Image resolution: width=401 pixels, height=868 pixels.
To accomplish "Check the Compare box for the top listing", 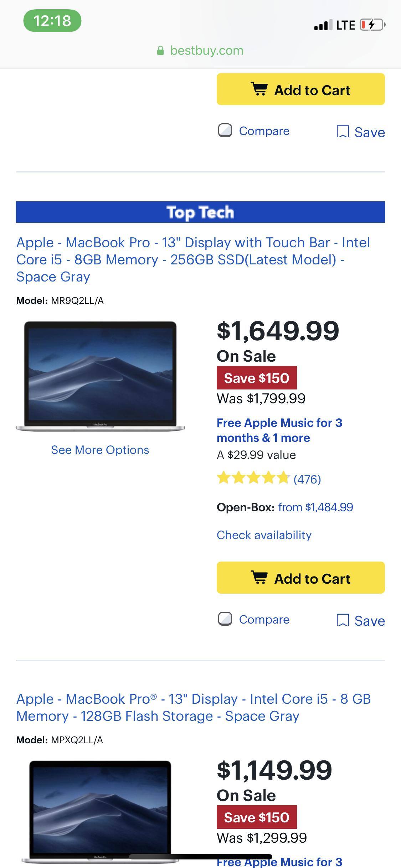I will coord(225,130).
